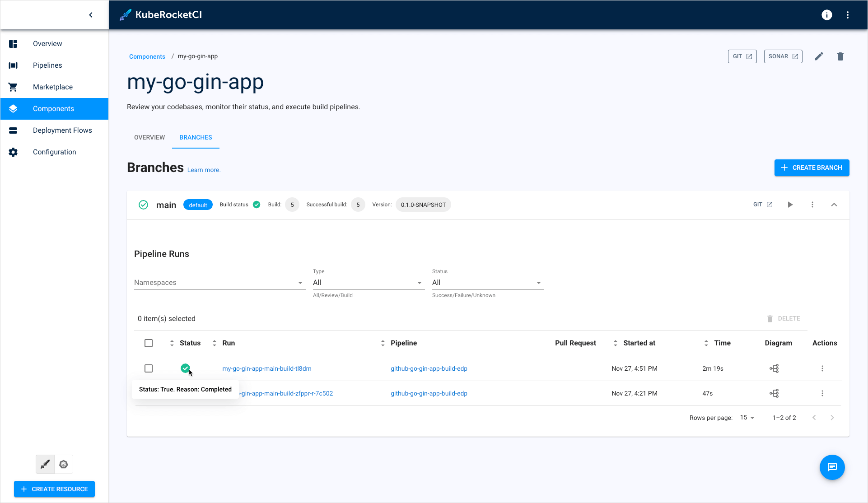This screenshot has width=868, height=503.
Task: Click the run pipeline trigger button on main branch
Action: click(790, 205)
